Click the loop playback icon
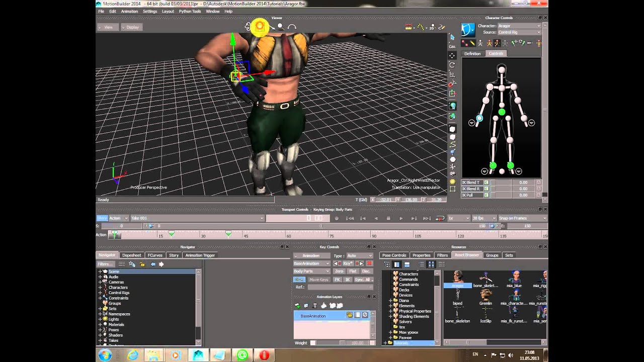Screen dimensions: 644x362 (440, 218)
